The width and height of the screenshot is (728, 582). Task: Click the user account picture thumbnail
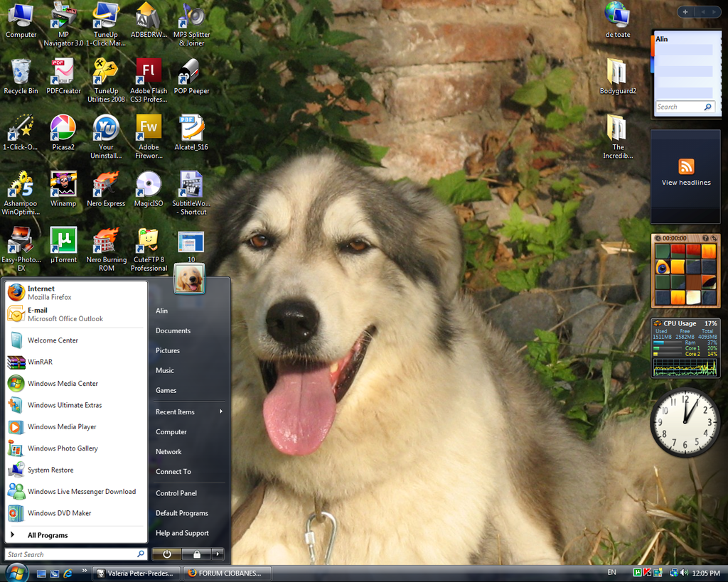(189, 279)
